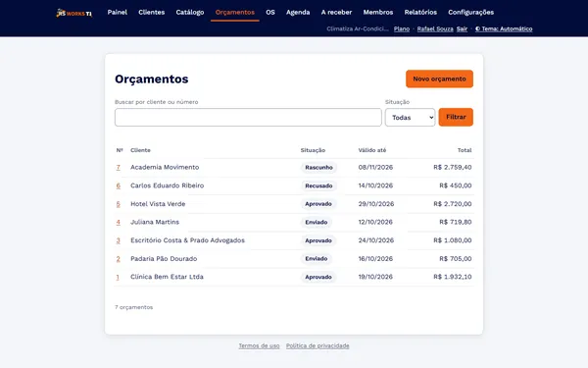Click the 7 orçamentos count text

click(134, 307)
